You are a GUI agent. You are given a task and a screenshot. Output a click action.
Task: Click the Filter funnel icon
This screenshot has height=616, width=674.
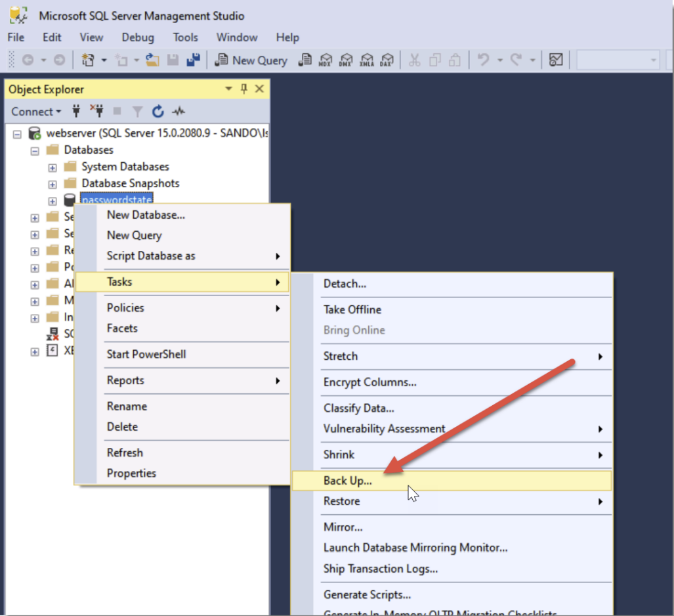pyautogui.click(x=137, y=112)
